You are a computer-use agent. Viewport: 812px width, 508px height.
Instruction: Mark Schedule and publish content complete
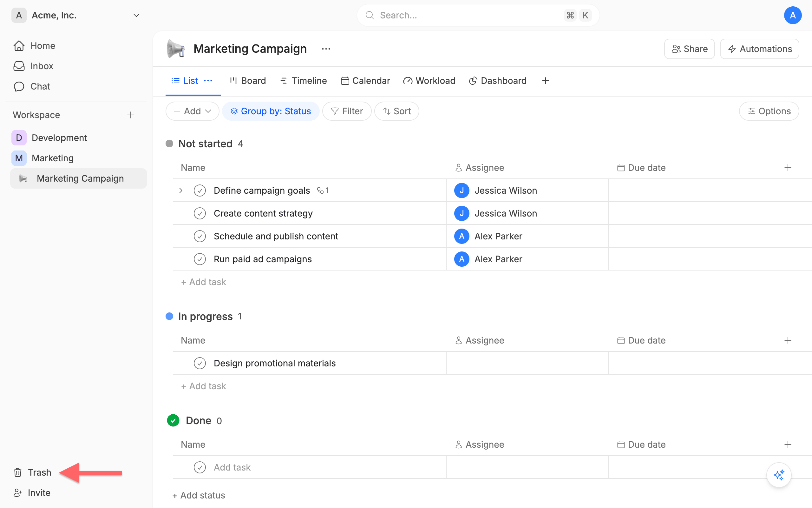[x=200, y=236]
